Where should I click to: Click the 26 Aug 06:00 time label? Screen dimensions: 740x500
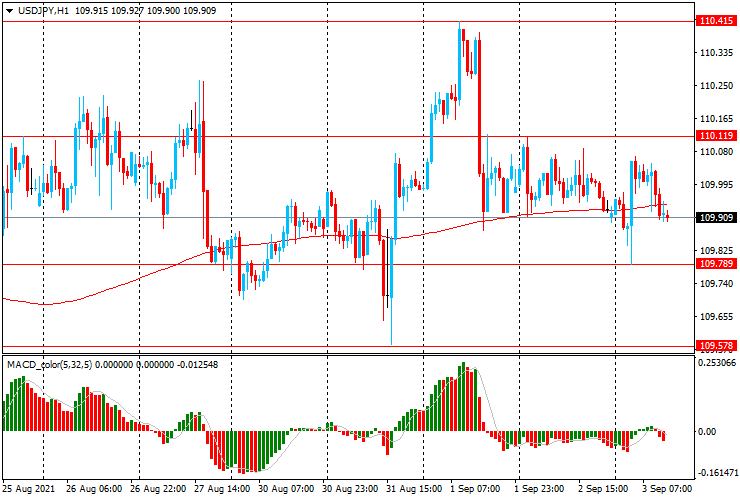94,489
